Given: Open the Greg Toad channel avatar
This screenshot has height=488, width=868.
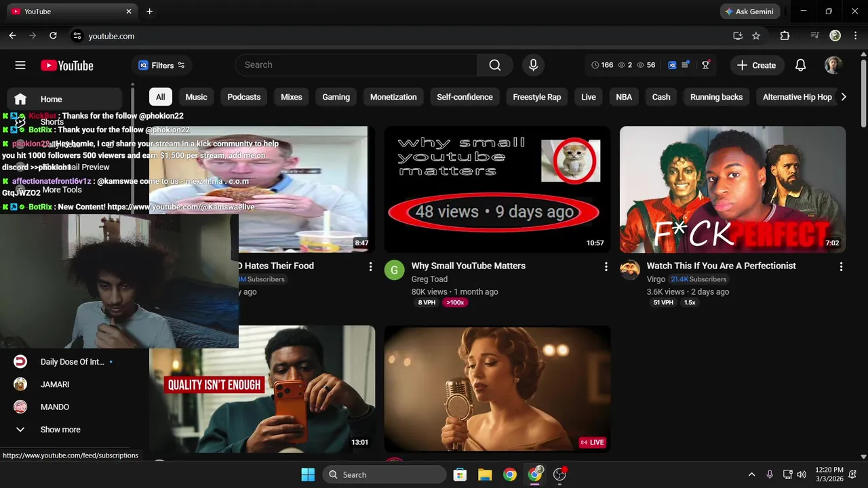Looking at the screenshot, I should click(x=394, y=270).
